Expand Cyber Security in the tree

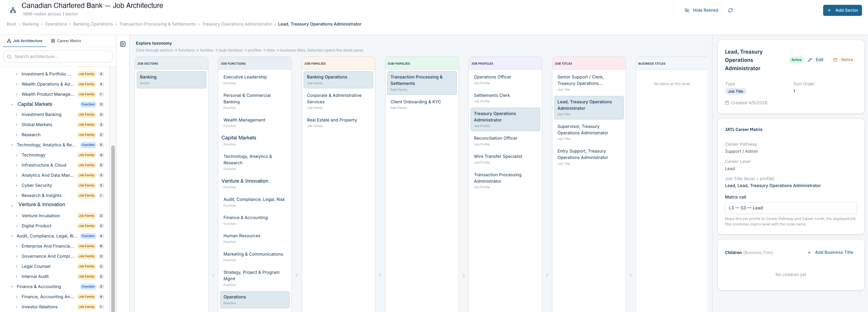click(x=17, y=185)
